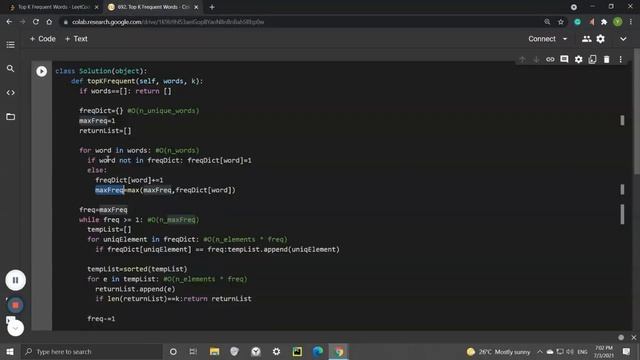Open Cortana circle on the taskbar
Viewport: 640px width, 360px height.
[x=173, y=352]
